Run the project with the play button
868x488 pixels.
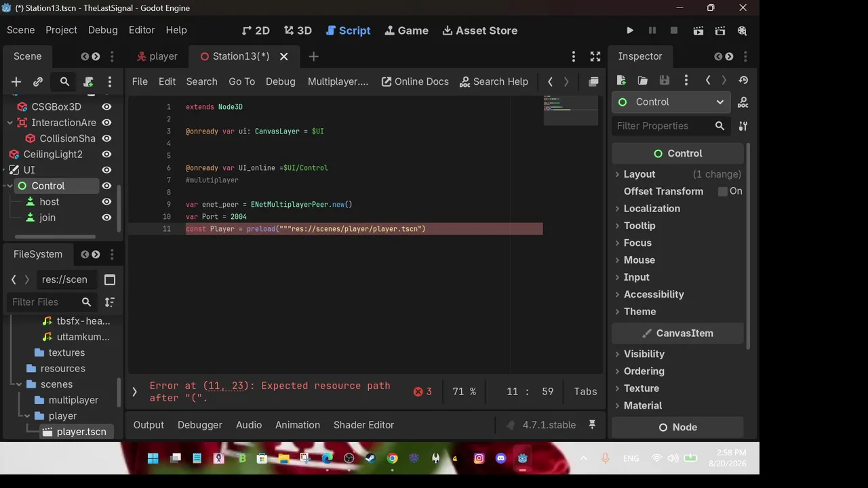(x=630, y=30)
